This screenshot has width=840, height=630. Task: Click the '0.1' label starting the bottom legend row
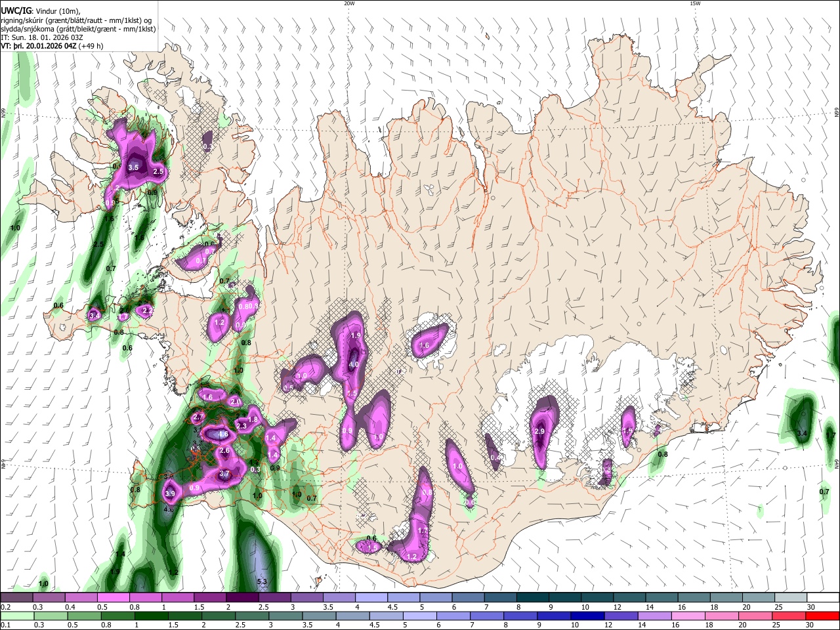tap(5, 625)
